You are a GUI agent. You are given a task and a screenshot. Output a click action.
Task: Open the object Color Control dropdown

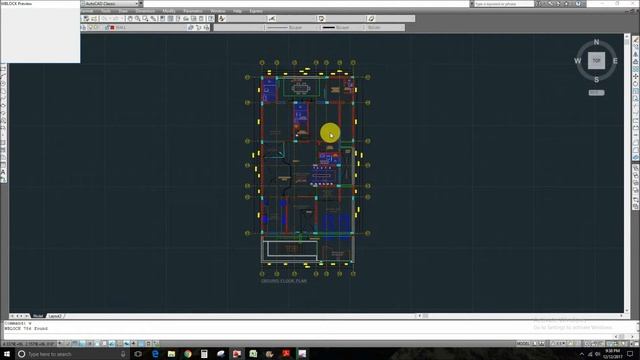[239, 27]
